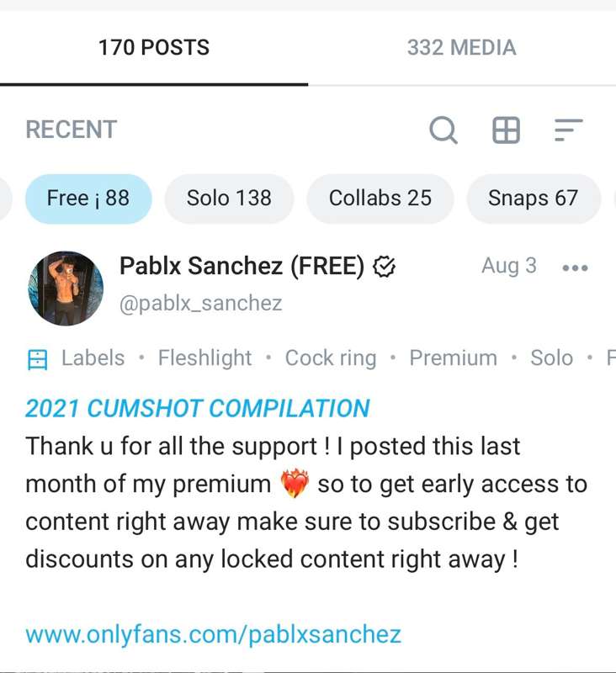Switch to grid view layout icon
Viewport: 616px width, 673px height.
point(506,130)
